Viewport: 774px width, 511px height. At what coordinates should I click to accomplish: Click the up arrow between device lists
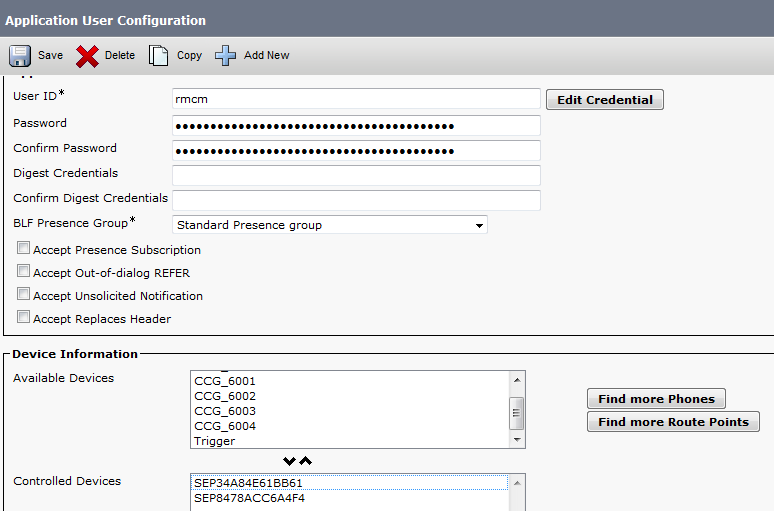click(306, 461)
